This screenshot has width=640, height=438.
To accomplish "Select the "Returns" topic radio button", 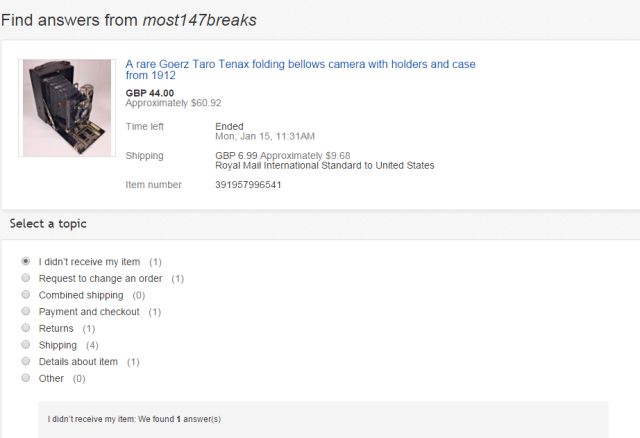I will coord(26,329).
